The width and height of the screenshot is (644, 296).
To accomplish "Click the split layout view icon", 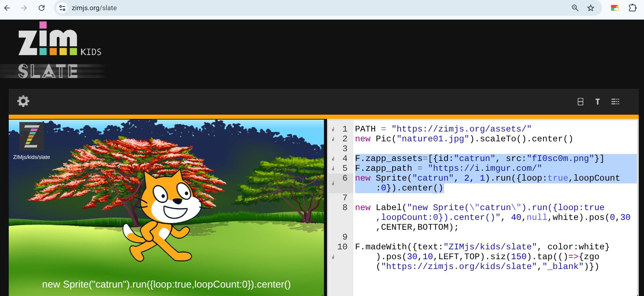I will [580, 102].
